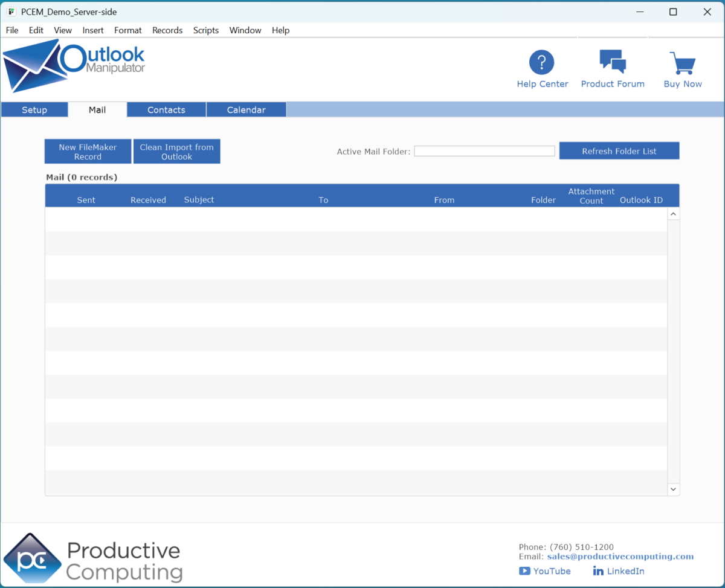
Task: Click the Buy Now label
Action: (683, 84)
